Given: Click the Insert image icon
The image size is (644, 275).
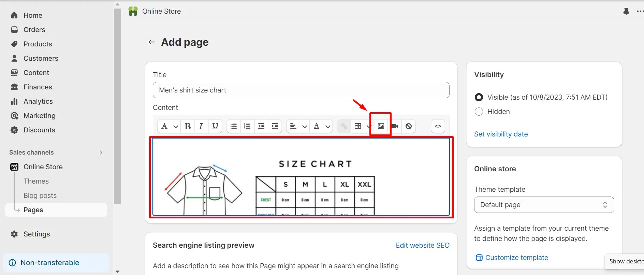Looking at the screenshot, I should pos(381,126).
